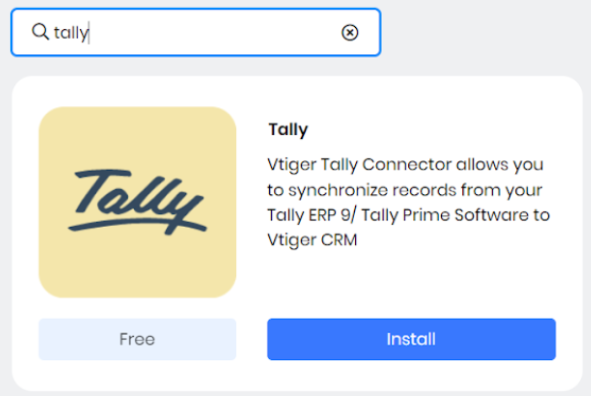Click the white card area between Free and Install

(x=252, y=339)
